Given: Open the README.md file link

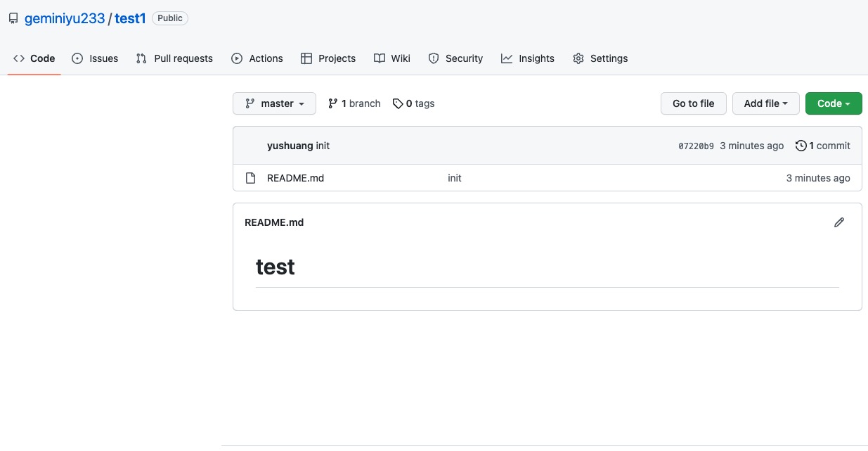Looking at the screenshot, I should pyautogui.click(x=295, y=178).
